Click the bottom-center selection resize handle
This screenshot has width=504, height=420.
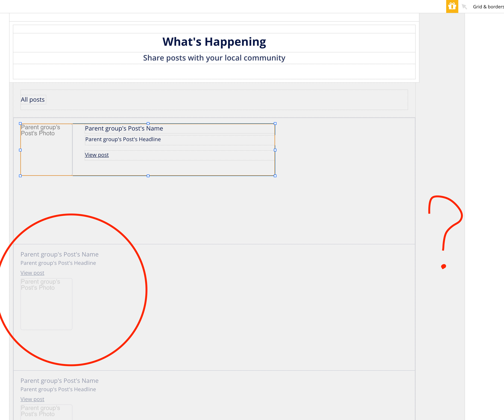click(148, 176)
